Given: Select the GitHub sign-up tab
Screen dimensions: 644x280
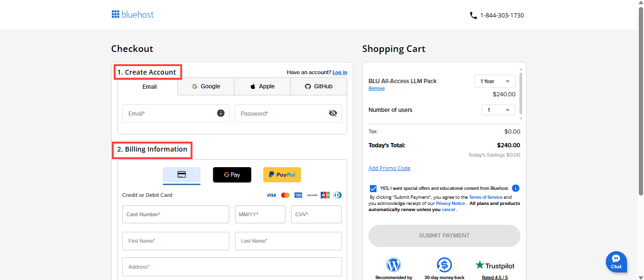Looking at the screenshot, I should [318, 86].
